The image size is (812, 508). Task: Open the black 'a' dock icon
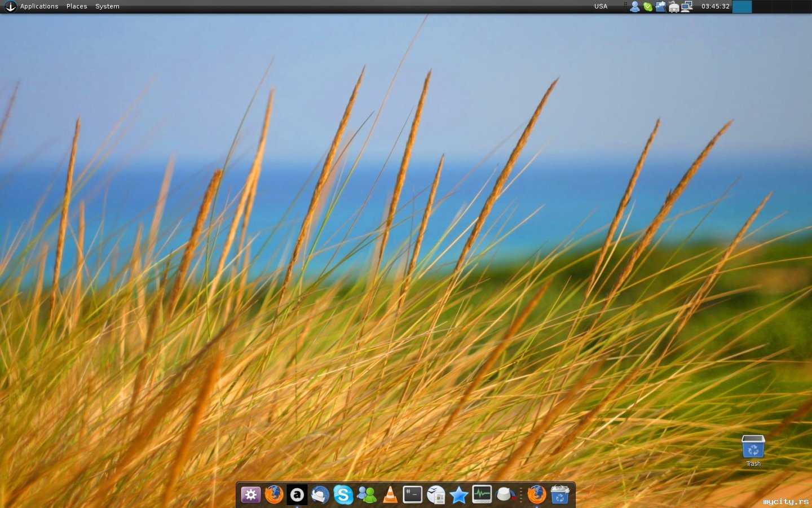point(297,495)
